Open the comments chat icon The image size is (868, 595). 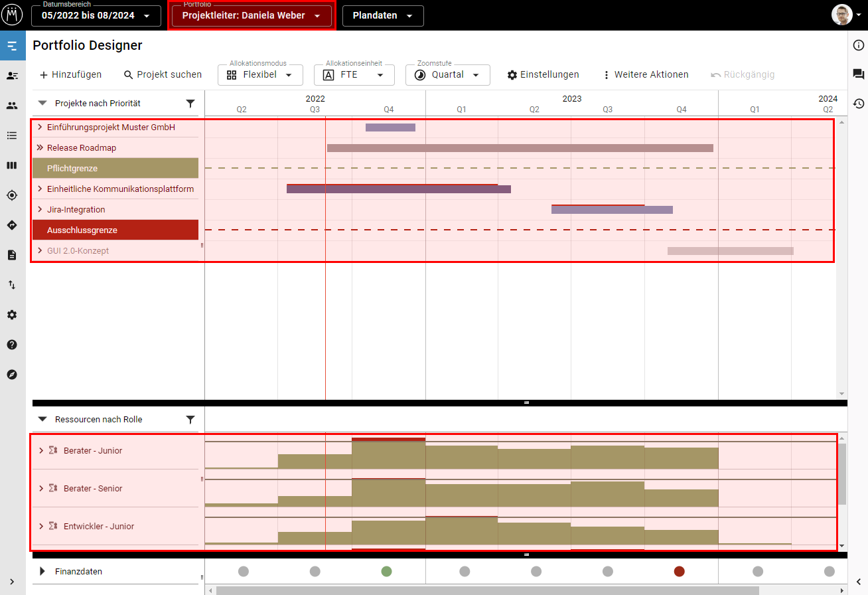pos(858,74)
